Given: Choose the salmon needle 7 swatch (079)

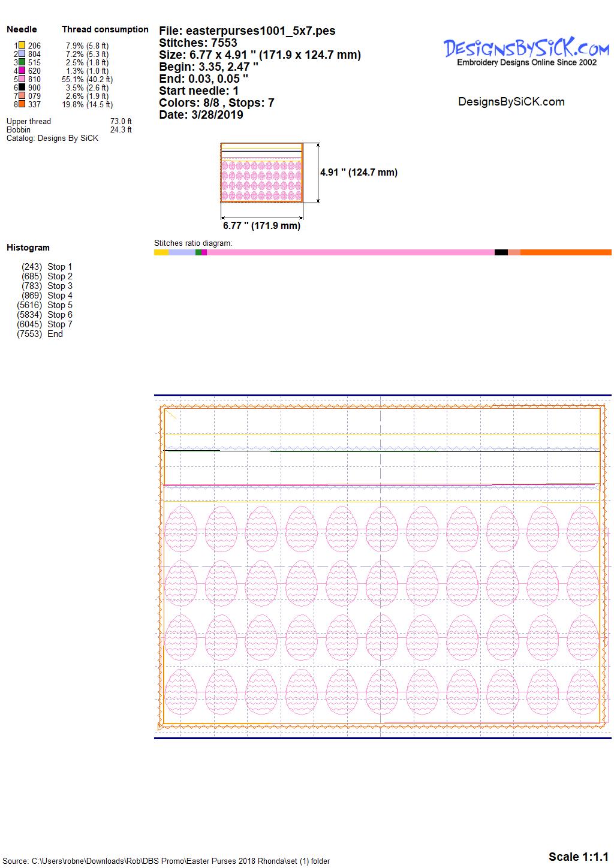Looking at the screenshot, I should pos(22,95).
